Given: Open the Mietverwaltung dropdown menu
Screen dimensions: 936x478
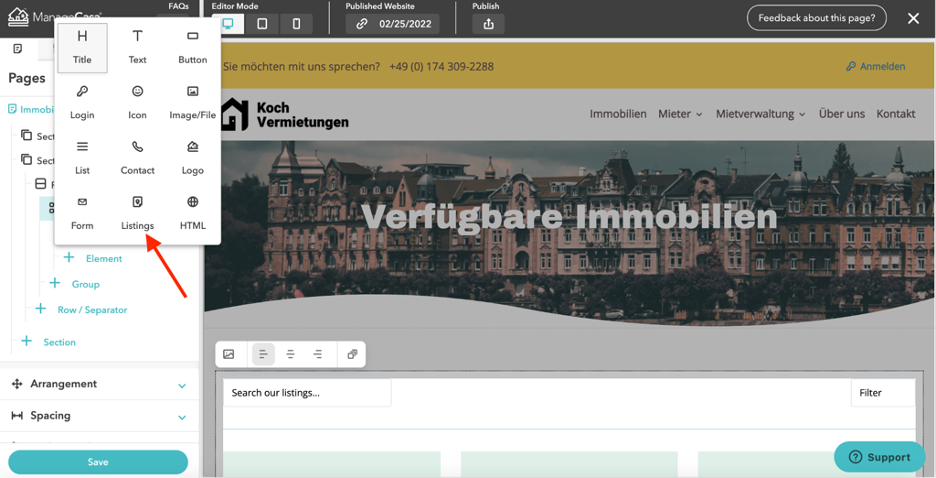Looking at the screenshot, I should click(760, 114).
